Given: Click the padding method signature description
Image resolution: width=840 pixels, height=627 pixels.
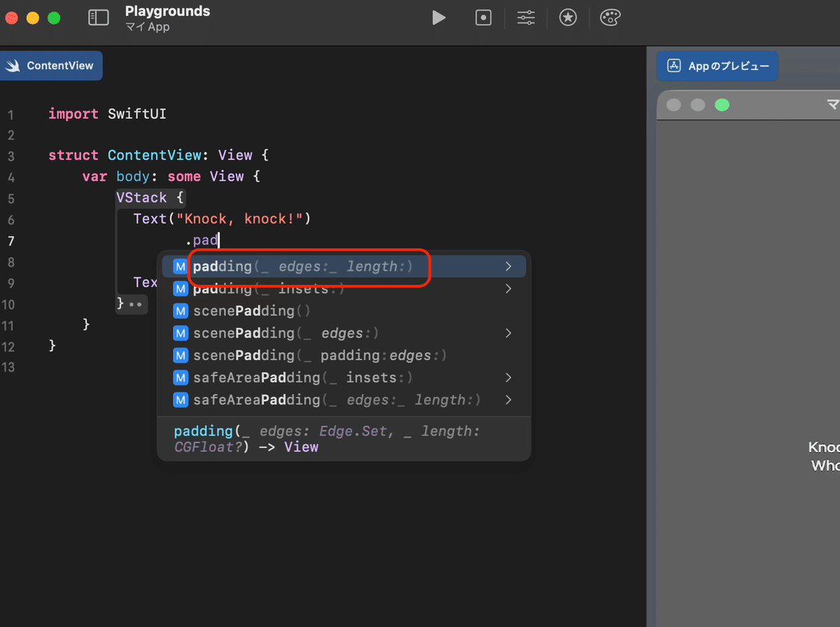Looking at the screenshot, I should 327,439.
